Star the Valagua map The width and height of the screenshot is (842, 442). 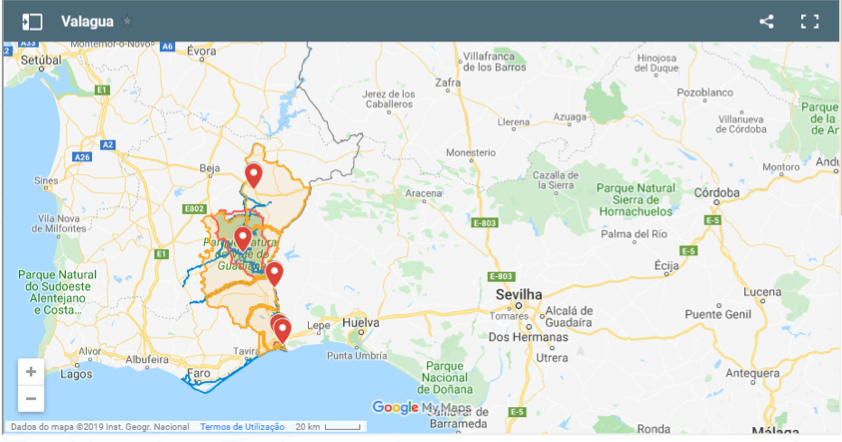127,21
